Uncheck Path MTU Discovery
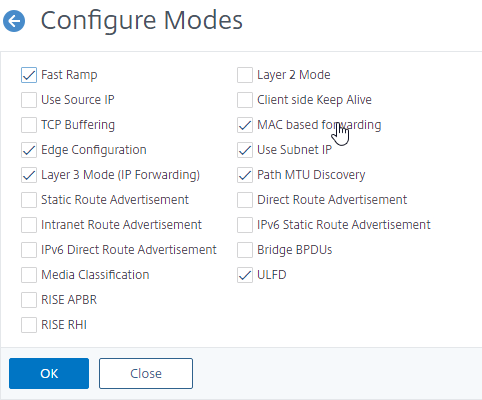This screenshot has width=482, height=400. 245,175
